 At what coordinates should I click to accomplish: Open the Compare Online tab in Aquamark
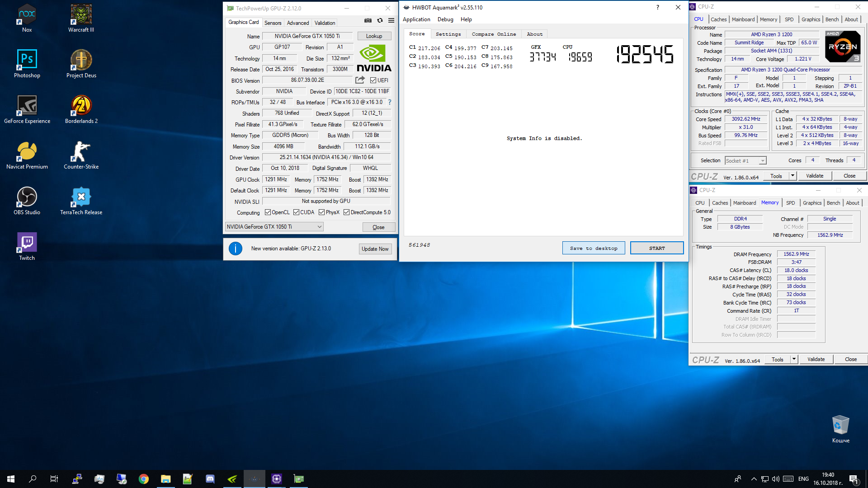[494, 34]
